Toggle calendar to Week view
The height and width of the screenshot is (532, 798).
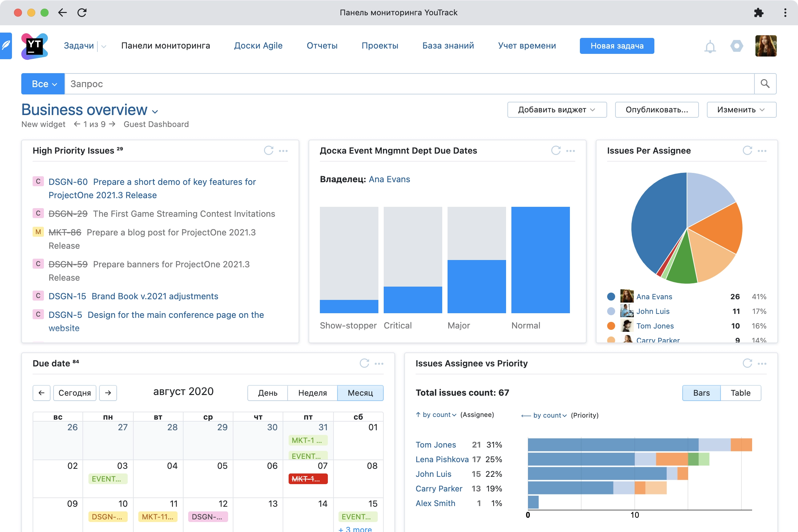(x=312, y=392)
